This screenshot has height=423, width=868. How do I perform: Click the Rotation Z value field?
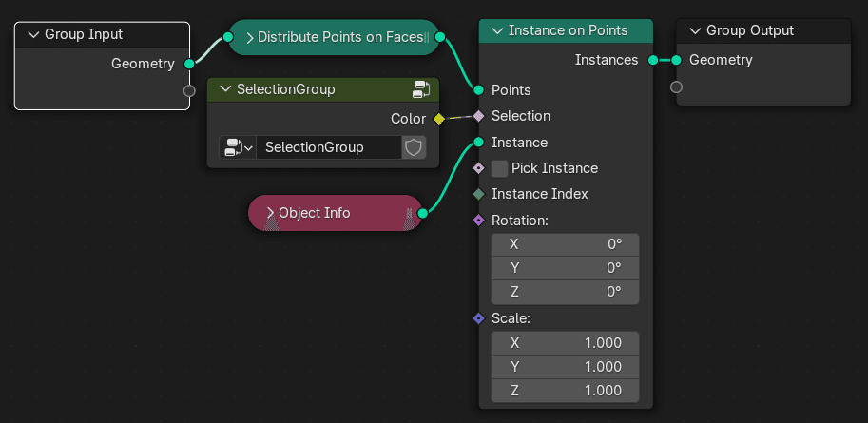(x=565, y=291)
